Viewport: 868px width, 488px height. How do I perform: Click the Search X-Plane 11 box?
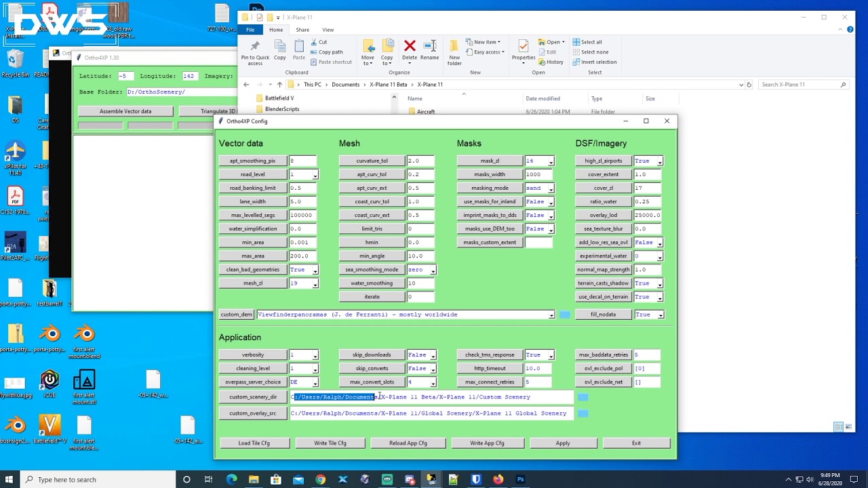(x=804, y=85)
